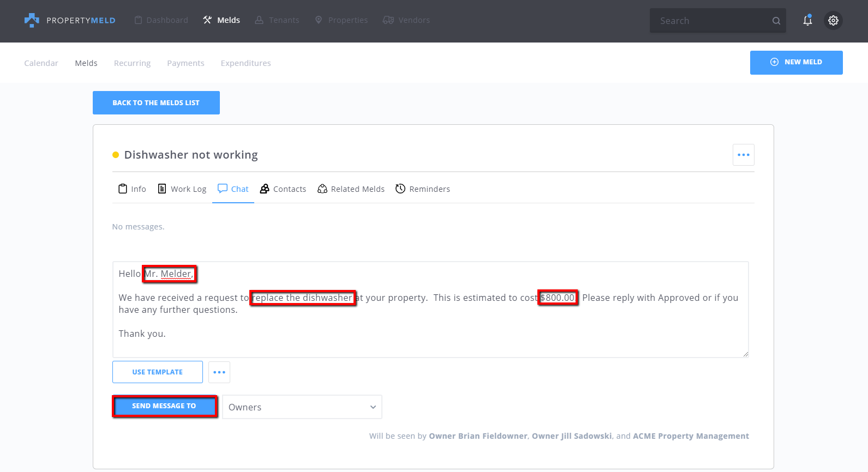Click Send Message To button
Screen dimensions: 868x472
point(164,406)
